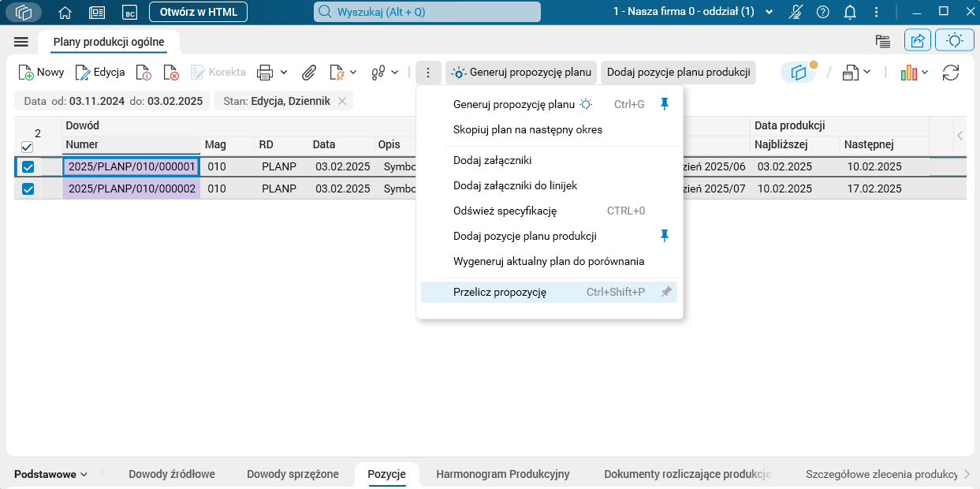Screen dimensions: 980x489
Task: Expand the Podstawowe dropdown
Action: click(x=50, y=474)
